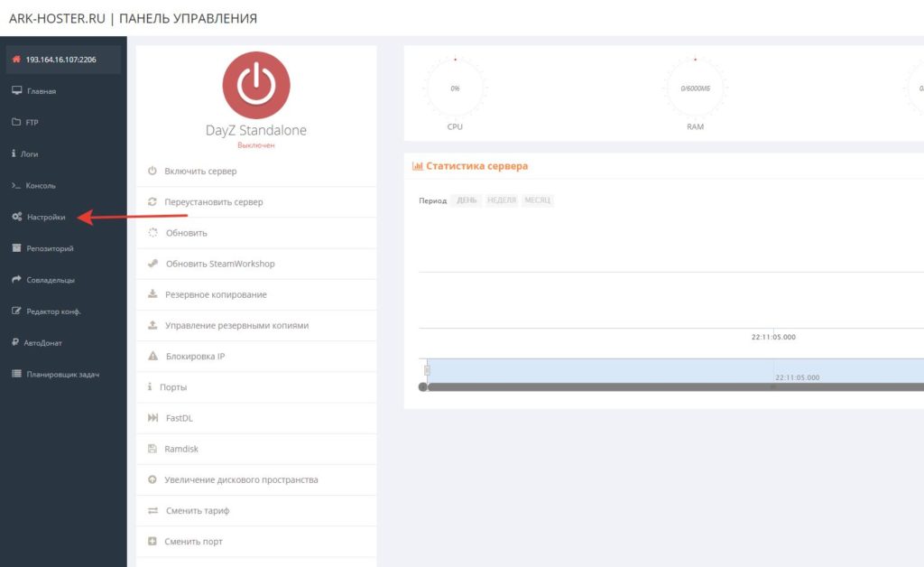
Task: Click the blue timeline range selection area
Action: click(675, 371)
